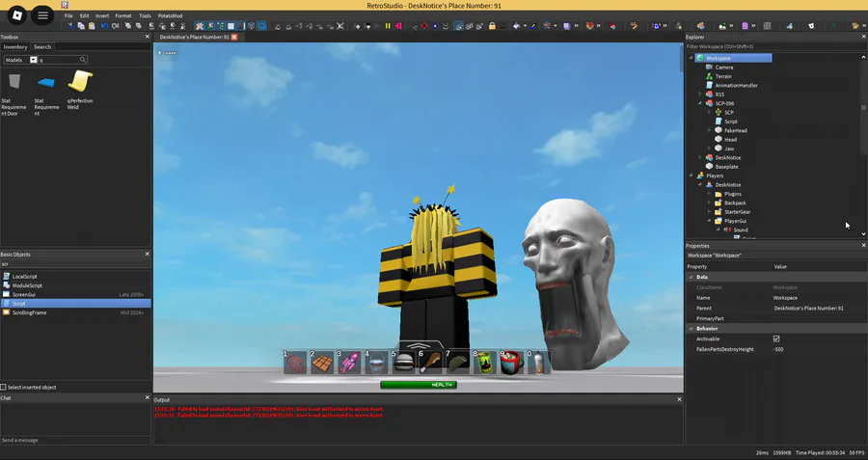Click the toolbox search magnifier icon
Screen dimensions: 868x460
(83, 60)
